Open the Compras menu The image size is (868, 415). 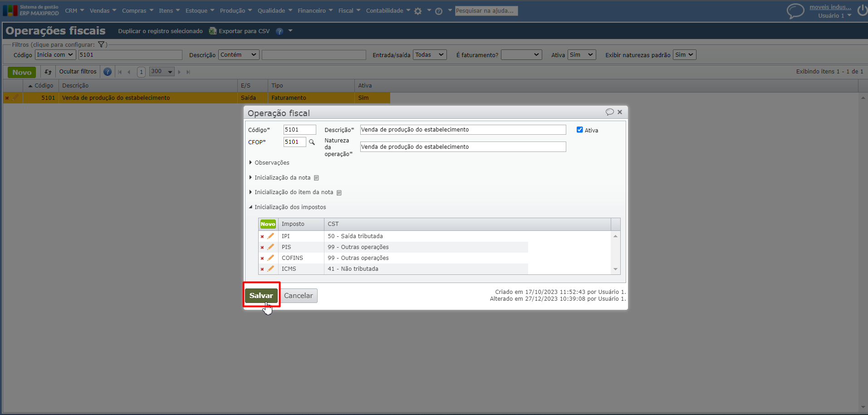tap(137, 11)
